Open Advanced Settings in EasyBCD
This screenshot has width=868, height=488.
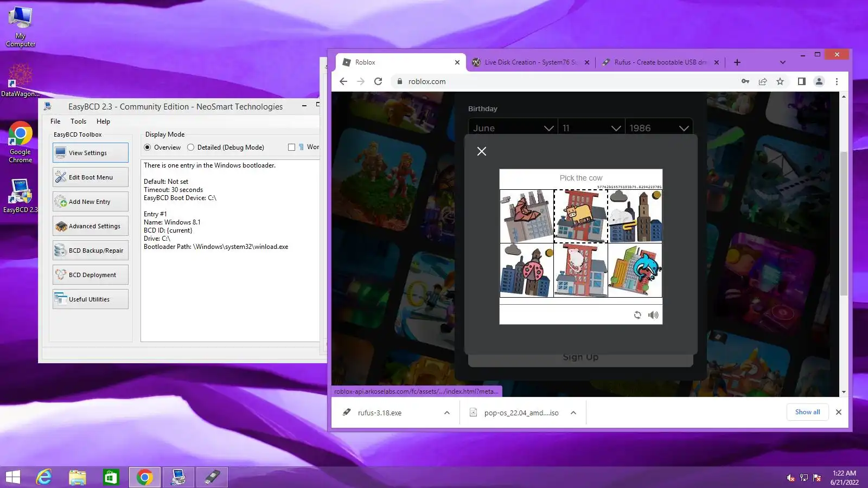point(91,226)
